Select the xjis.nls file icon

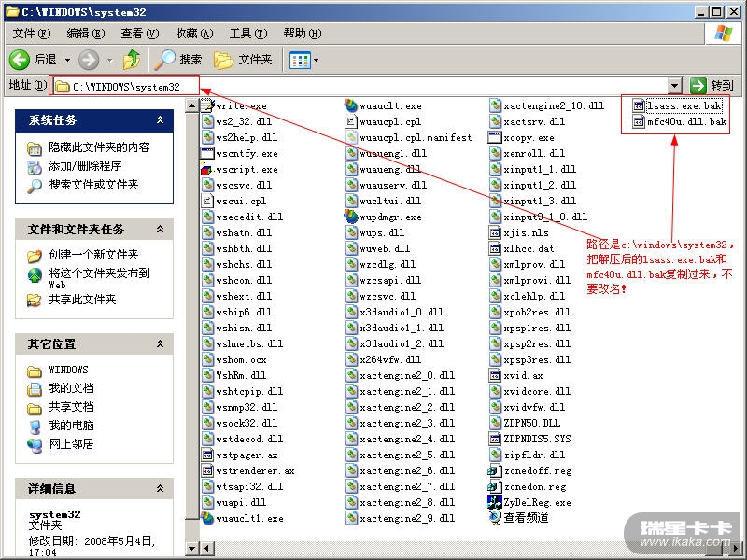point(495,232)
